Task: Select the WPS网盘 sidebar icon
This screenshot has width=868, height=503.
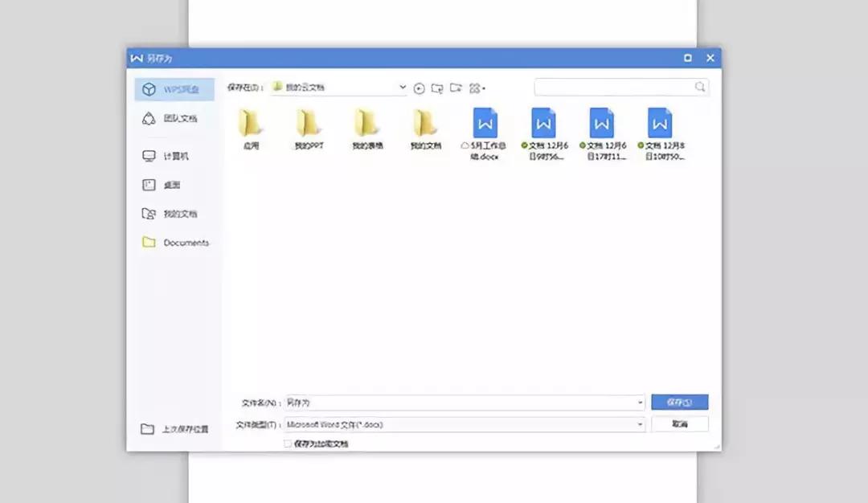Action: coord(173,88)
